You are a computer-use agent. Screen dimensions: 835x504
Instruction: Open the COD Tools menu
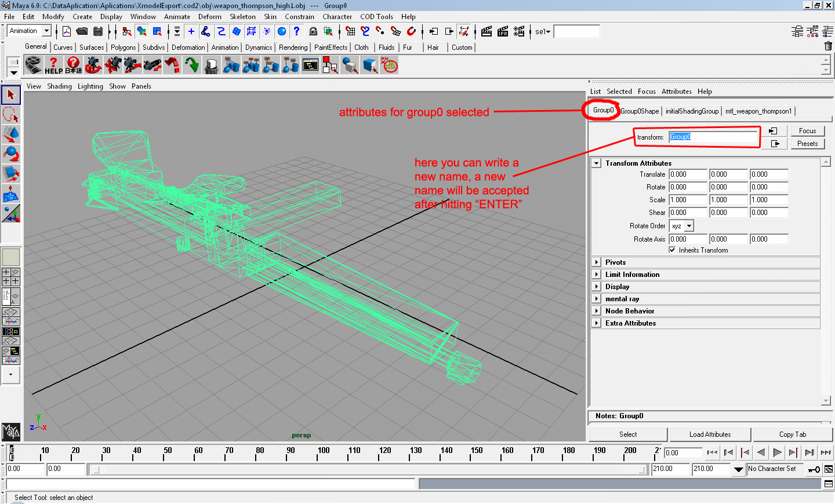[x=376, y=17]
